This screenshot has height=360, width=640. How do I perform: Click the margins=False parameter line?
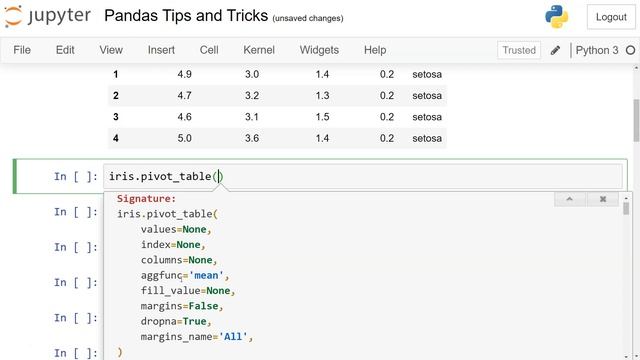[x=182, y=306]
